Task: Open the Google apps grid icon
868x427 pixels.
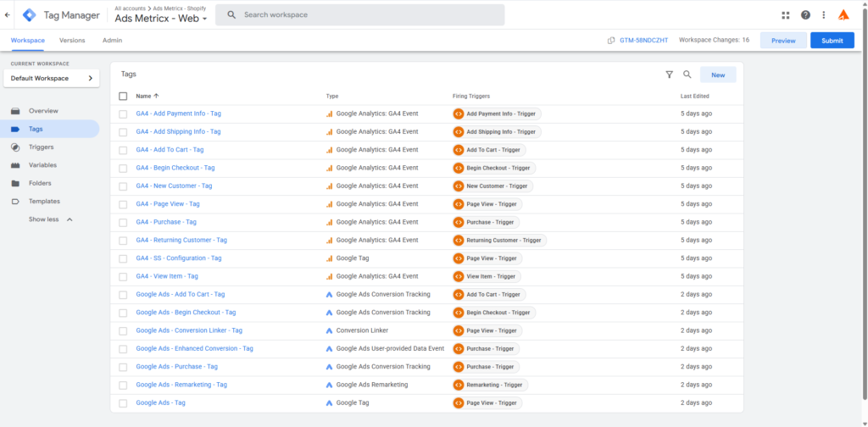Action: point(786,15)
